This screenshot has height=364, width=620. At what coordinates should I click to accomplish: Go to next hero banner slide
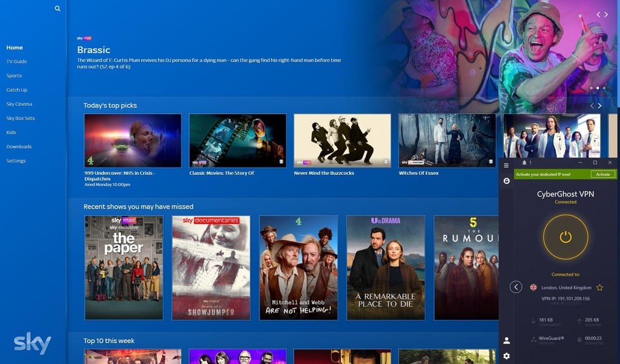(x=606, y=15)
